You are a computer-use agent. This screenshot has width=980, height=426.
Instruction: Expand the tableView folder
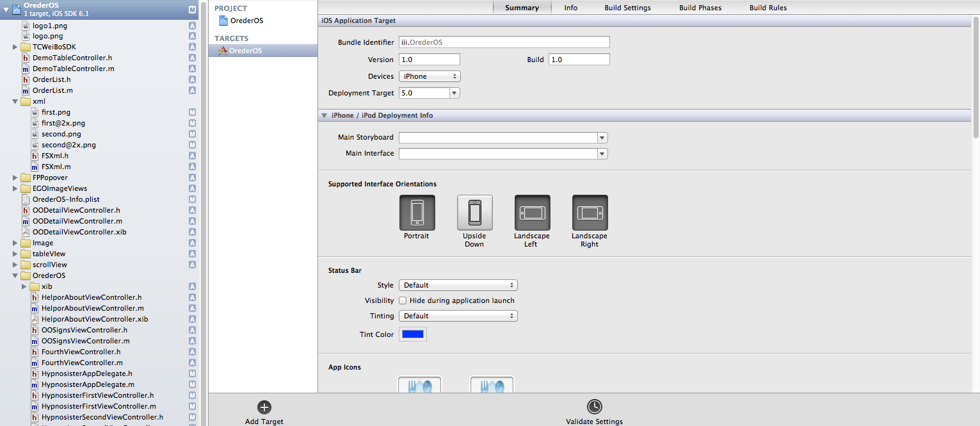15,254
